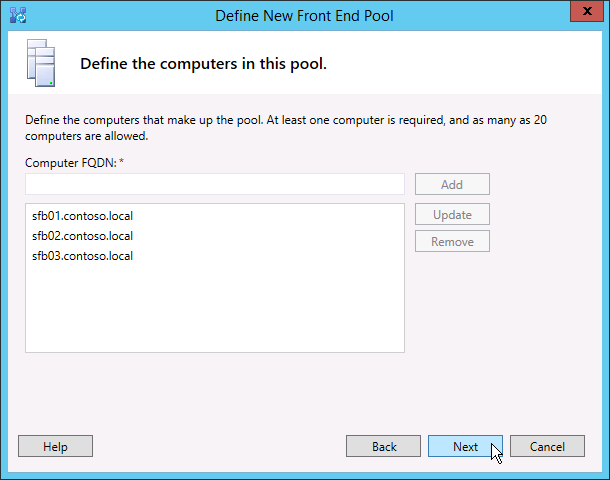Click the Remove button
Image resolution: width=610 pixels, height=480 pixels.
452,242
